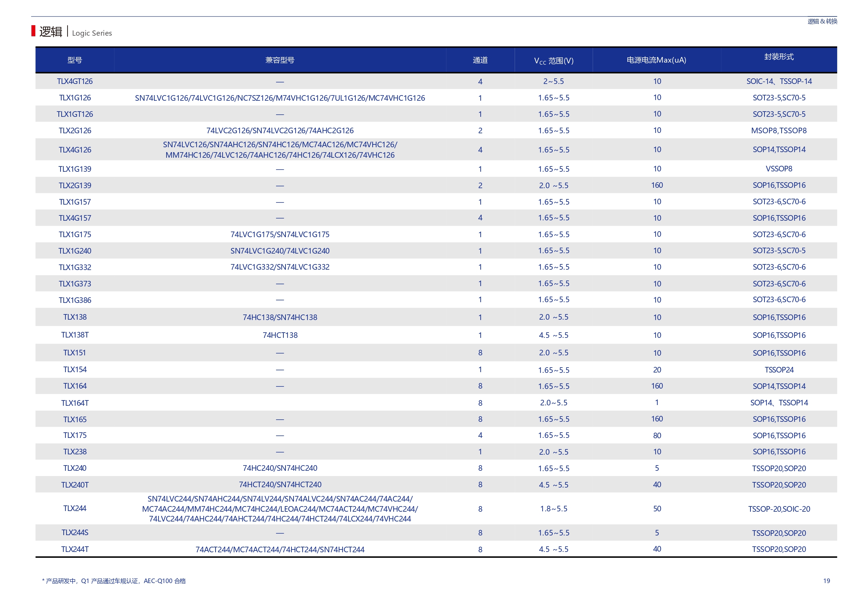Click the TLX164T model row

(x=75, y=403)
